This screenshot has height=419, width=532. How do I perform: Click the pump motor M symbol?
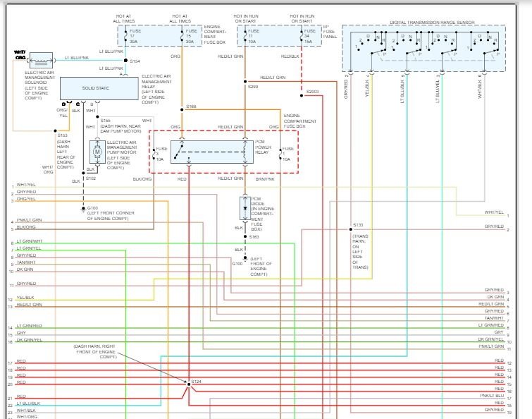click(97, 152)
